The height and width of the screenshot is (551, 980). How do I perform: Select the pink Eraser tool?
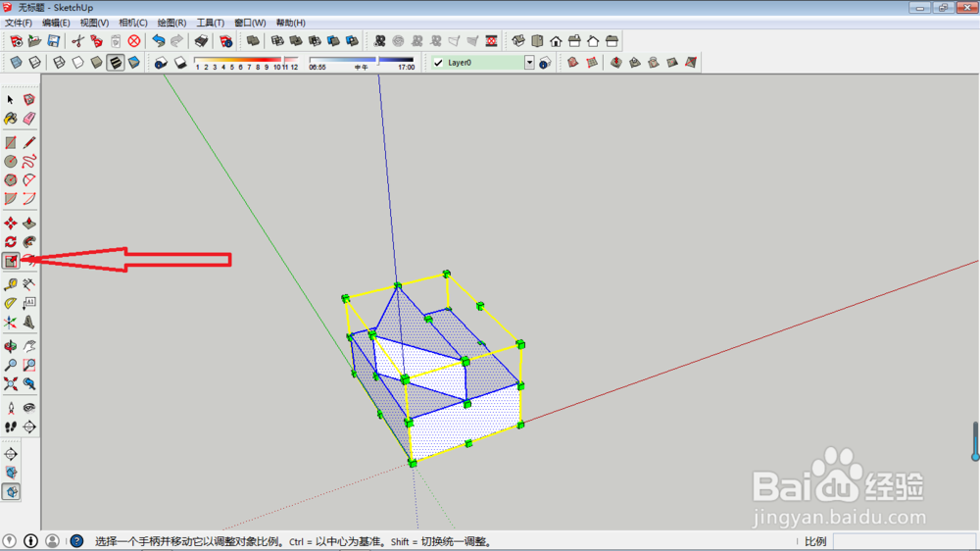click(29, 119)
